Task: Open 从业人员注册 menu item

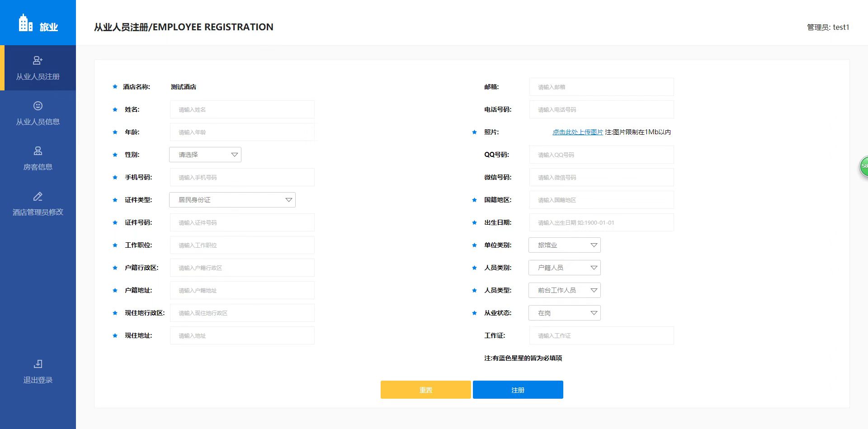Action: (38, 68)
